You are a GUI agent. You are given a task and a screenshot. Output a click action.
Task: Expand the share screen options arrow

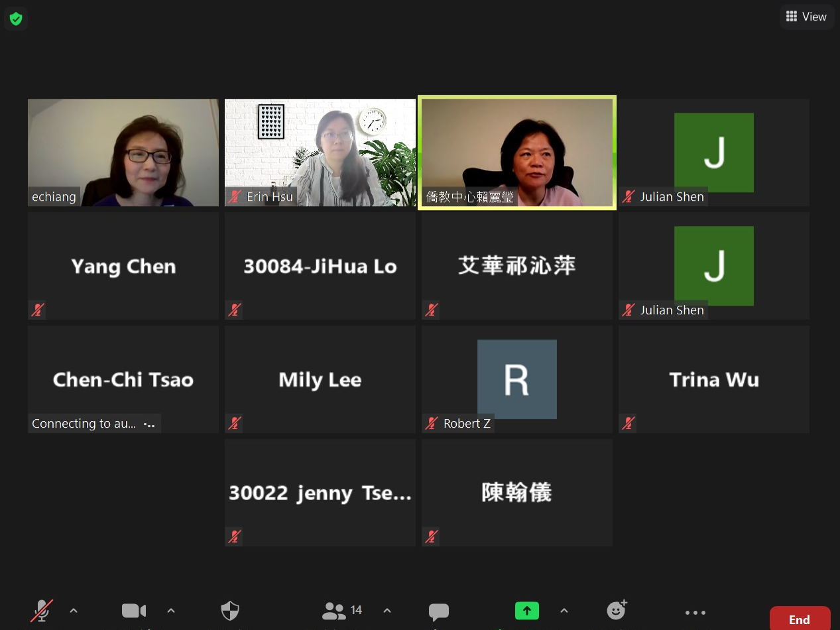(x=564, y=611)
